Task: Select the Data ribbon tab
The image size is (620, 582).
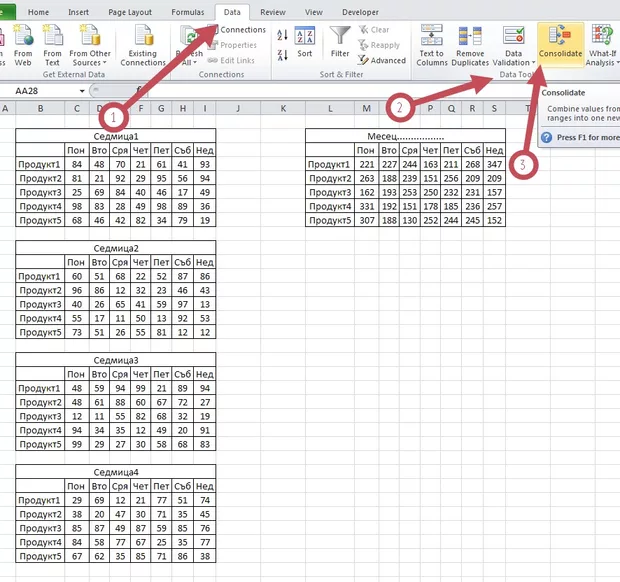Action: tap(232, 12)
